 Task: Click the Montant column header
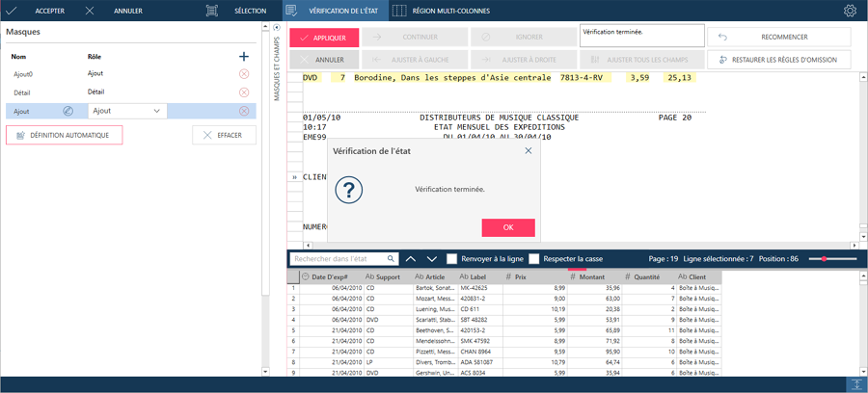tap(594, 276)
